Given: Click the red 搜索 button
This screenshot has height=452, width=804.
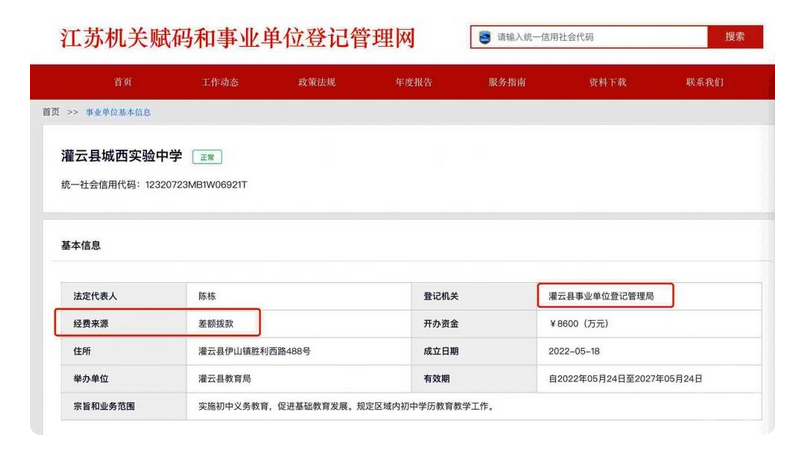Looking at the screenshot, I should 735,37.
